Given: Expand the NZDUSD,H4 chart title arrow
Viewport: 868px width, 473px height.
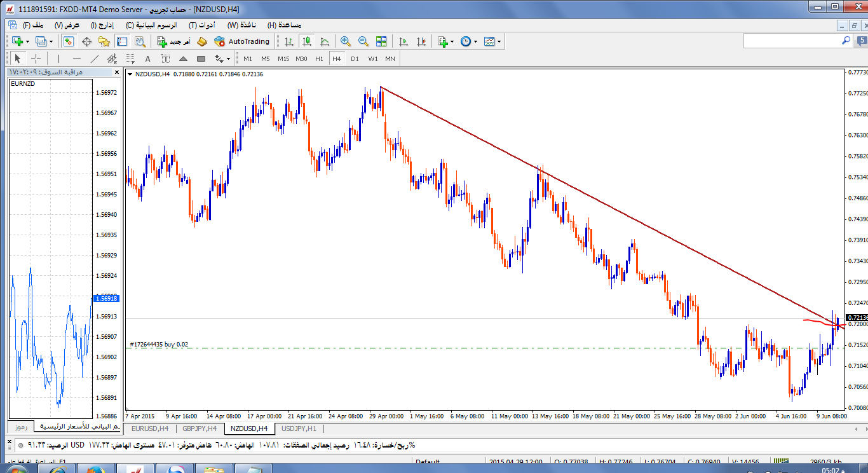Looking at the screenshot, I should click(130, 74).
